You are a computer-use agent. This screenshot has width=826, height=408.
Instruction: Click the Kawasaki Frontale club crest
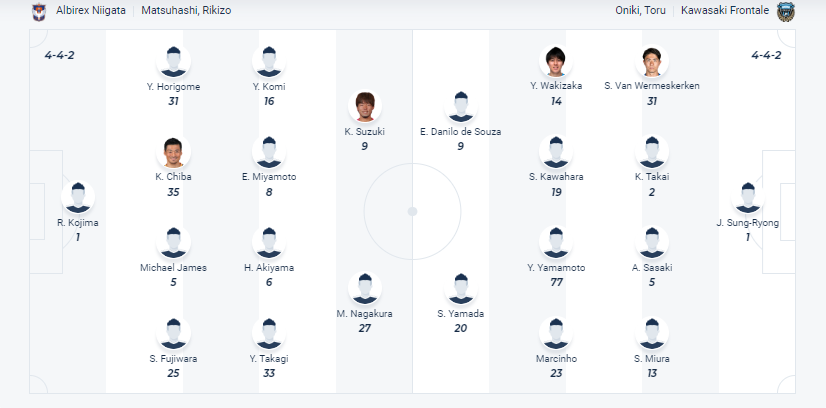(785, 9)
